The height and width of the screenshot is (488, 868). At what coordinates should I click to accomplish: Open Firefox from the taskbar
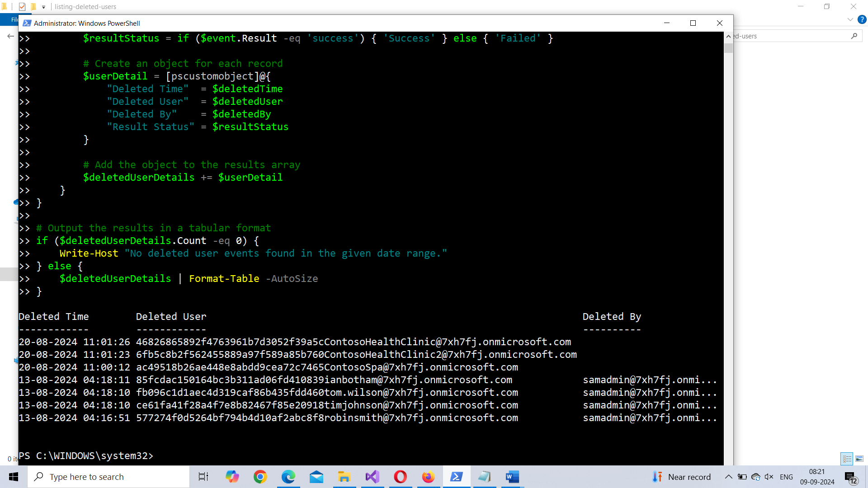click(x=428, y=477)
